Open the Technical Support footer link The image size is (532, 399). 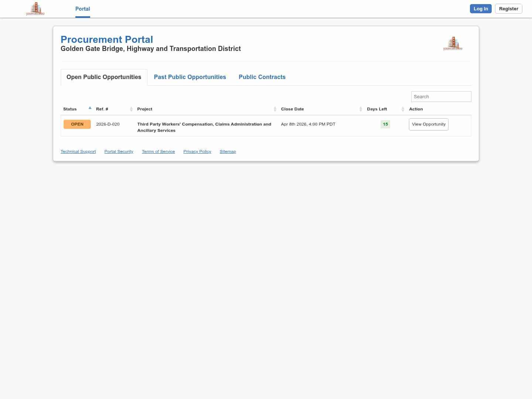tap(78, 151)
